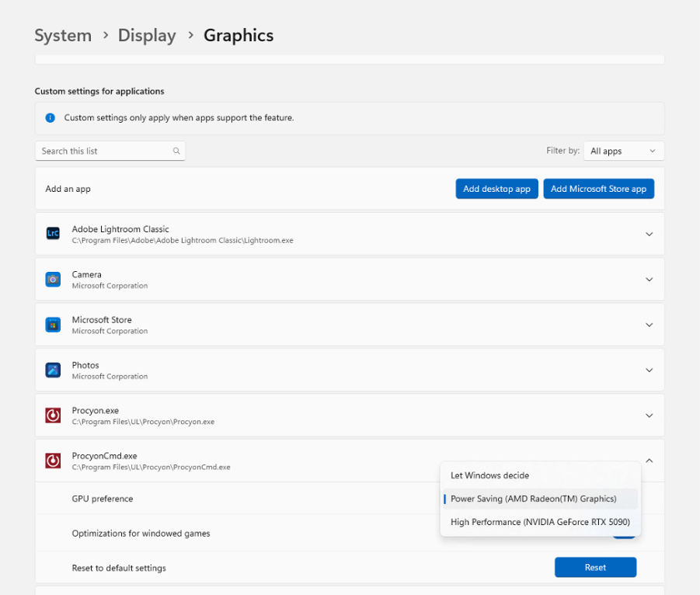Click the Filter by label
Viewport: 700px width, 595px height.
click(563, 151)
